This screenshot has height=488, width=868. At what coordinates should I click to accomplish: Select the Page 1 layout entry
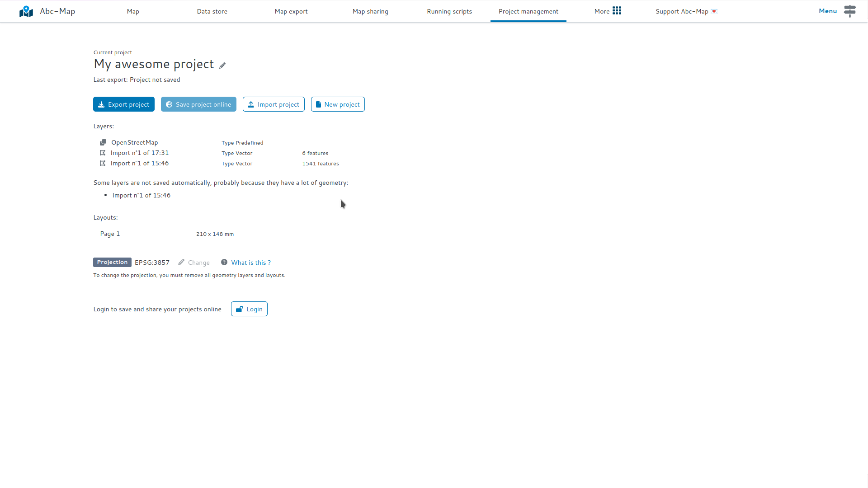pos(110,234)
